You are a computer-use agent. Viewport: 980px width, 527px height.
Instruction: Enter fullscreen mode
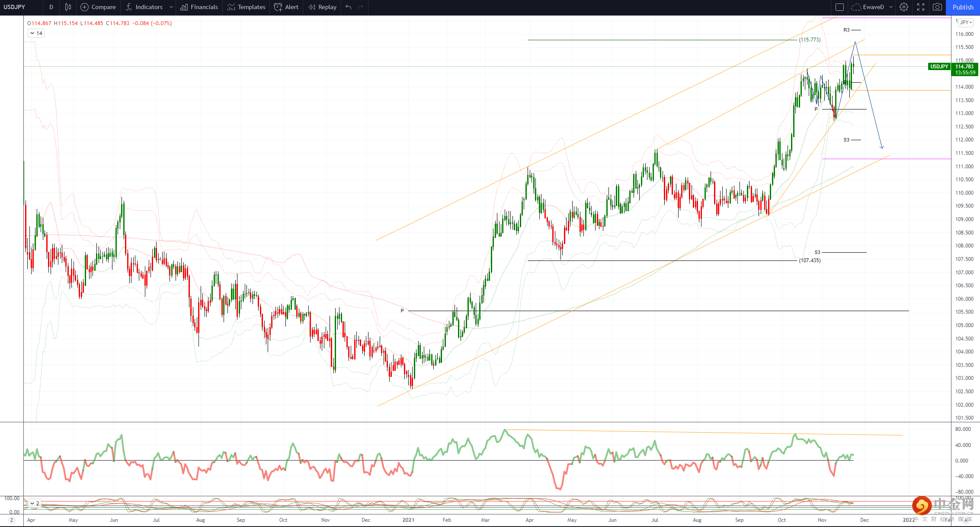click(x=921, y=7)
